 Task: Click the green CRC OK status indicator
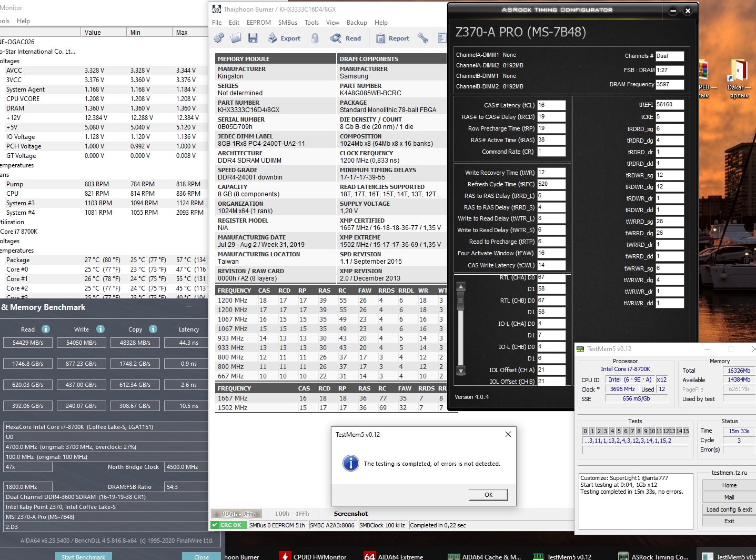click(x=229, y=525)
